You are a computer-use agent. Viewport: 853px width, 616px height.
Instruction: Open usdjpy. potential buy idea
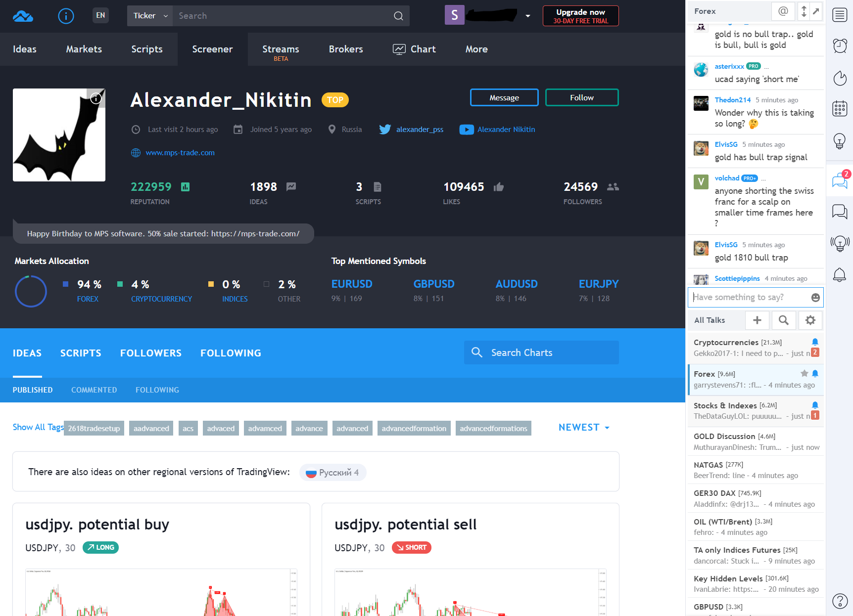point(97,525)
